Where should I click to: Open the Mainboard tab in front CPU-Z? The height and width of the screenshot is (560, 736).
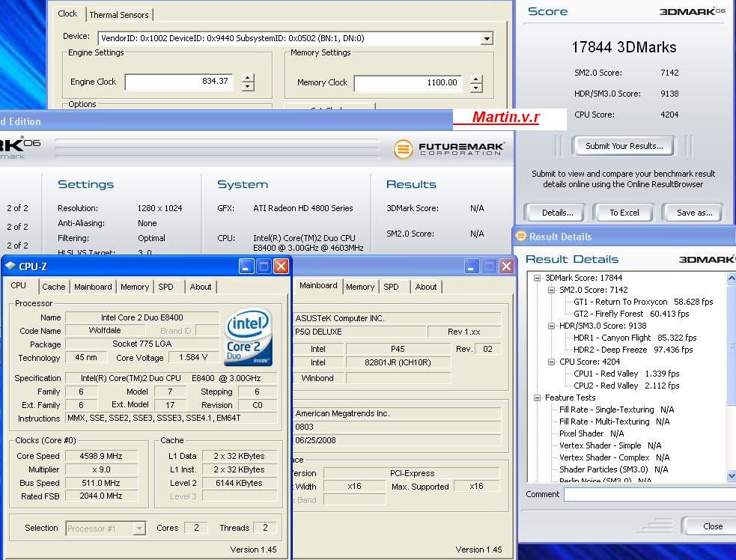coord(93,287)
